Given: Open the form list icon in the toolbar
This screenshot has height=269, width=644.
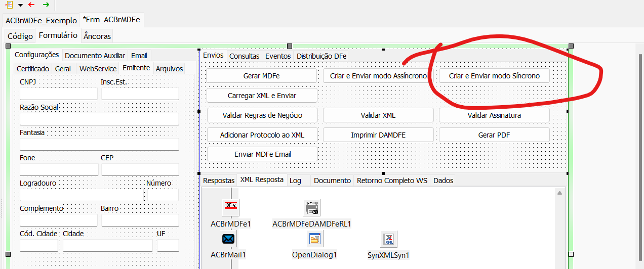Looking at the screenshot, I should 9,5.
